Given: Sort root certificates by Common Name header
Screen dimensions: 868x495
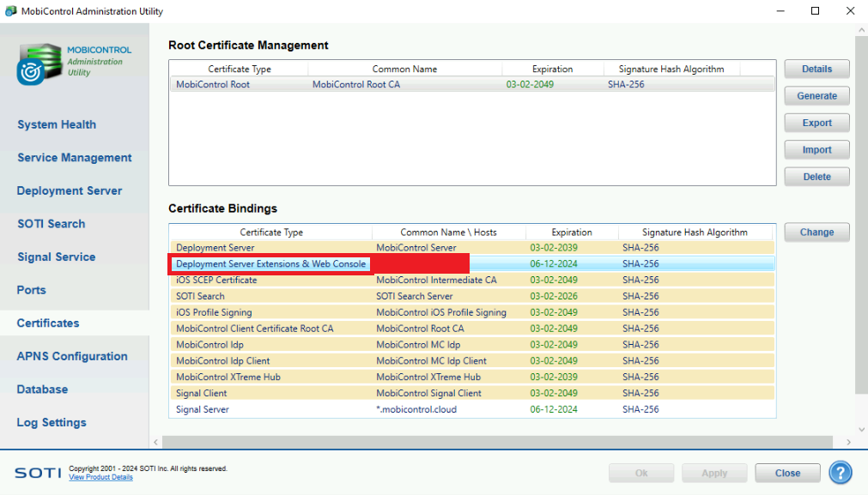Looking at the screenshot, I should click(404, 69).
